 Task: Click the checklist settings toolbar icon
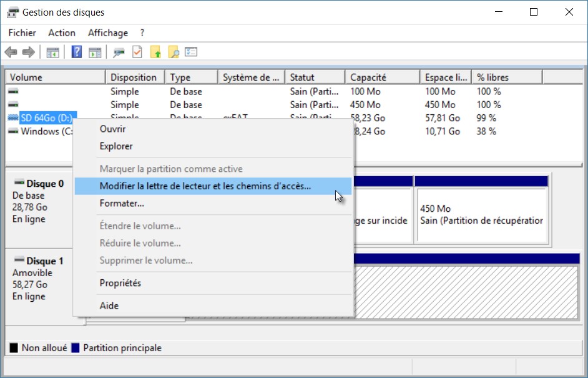(191, 52)
